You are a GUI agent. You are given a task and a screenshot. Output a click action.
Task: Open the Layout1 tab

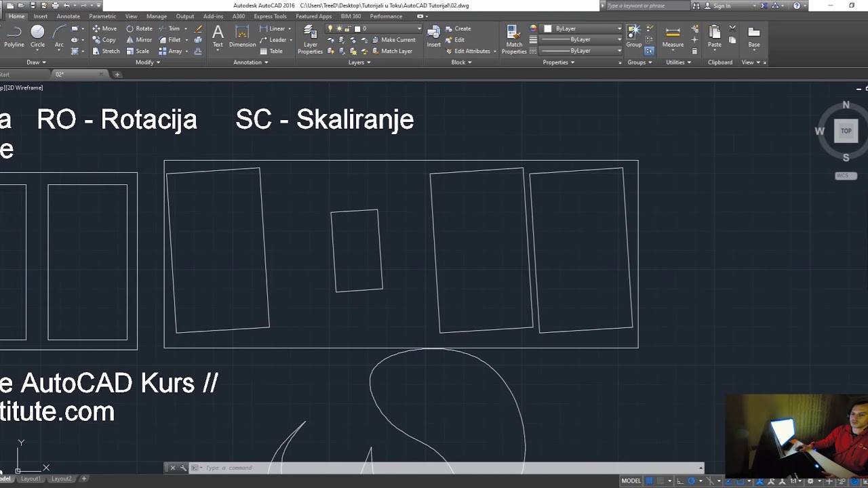pyautogui.click(x=31, y=479)
